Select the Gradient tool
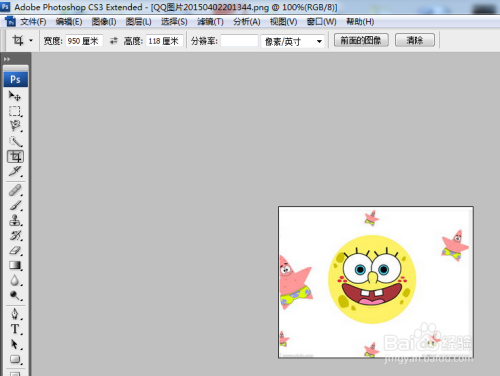This screenshot has height=376, width=500. [x=15, y=265]
